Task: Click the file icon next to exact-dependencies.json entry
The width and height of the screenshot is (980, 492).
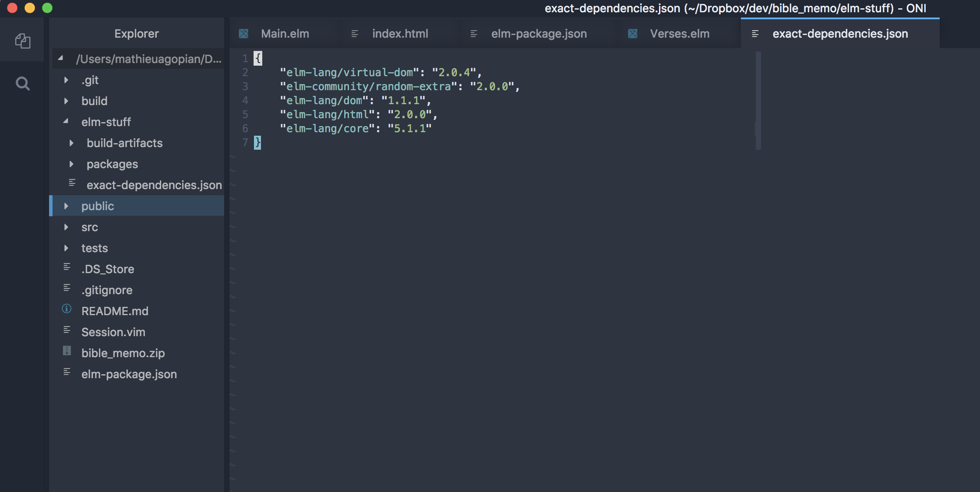Action: 72,183
